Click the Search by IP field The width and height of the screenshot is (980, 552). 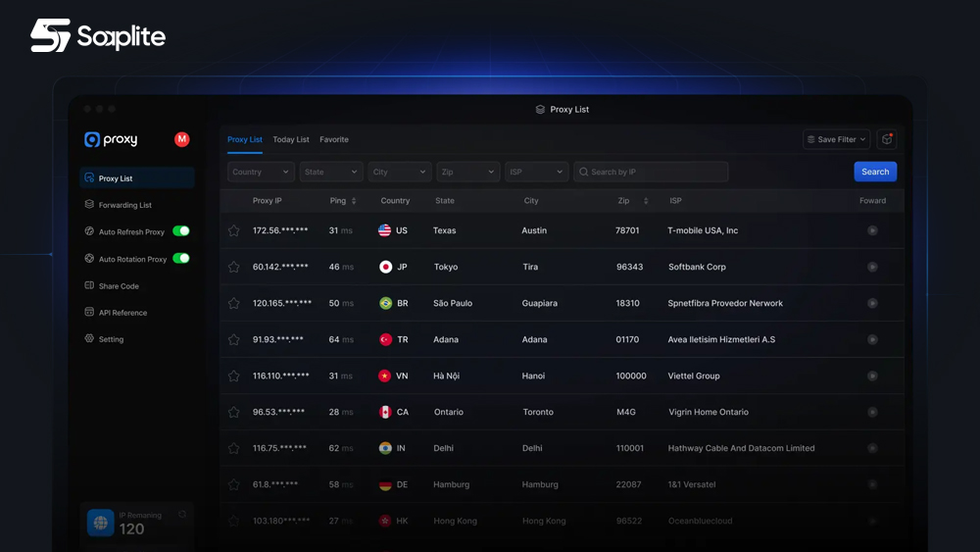coord(652,172)
